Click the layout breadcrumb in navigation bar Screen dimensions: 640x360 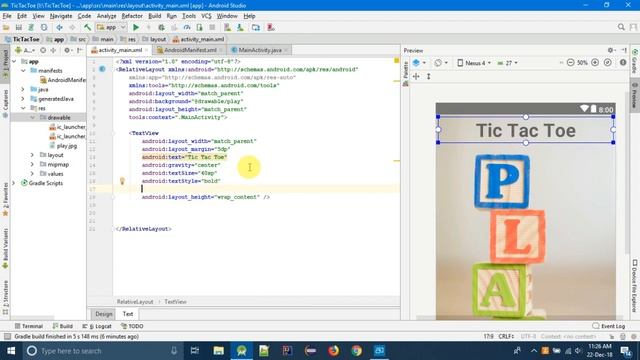[x=154, y=39]
